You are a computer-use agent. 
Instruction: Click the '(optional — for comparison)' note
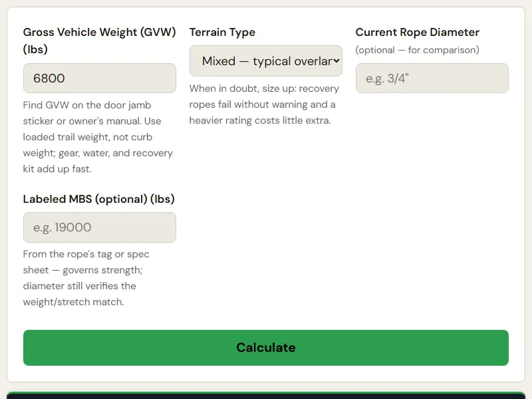tap(418, 50)
